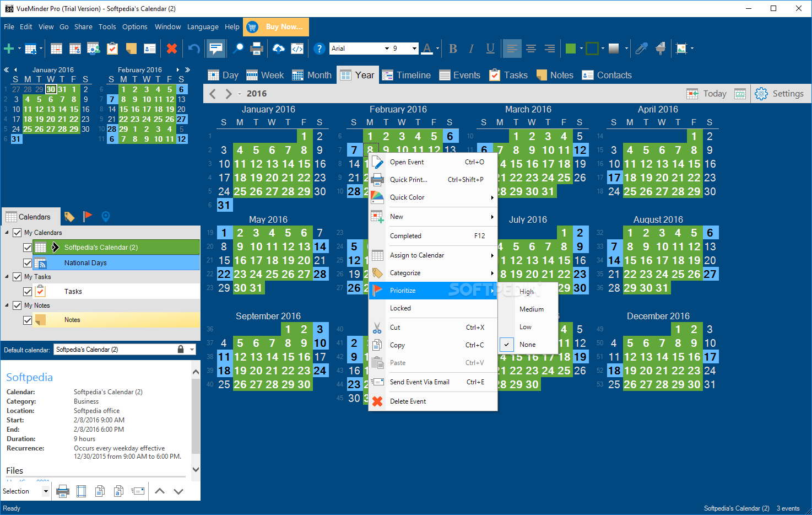The height and width of the screenshot is (515, 812).
Task: Click the yellow New Note toolbar icon
Action: point(131,49)
